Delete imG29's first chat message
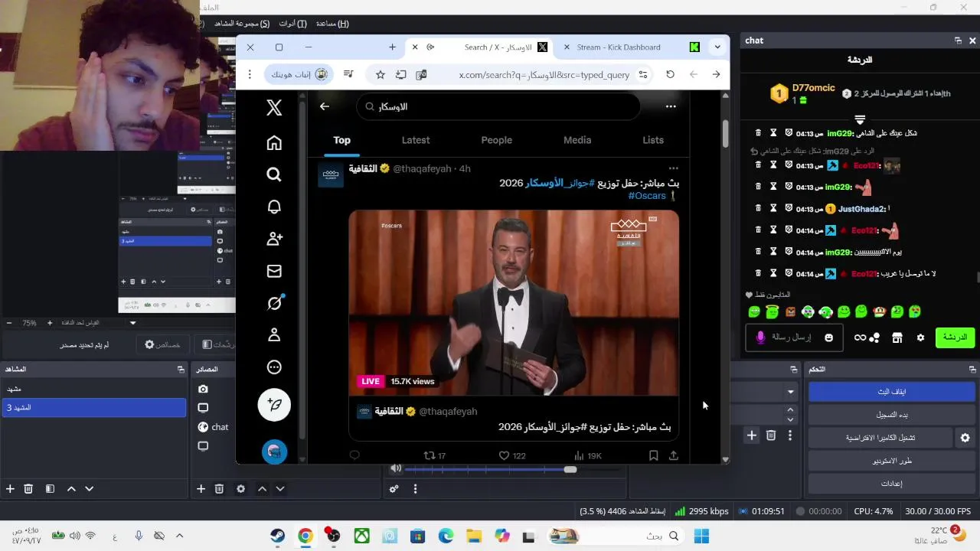 (759, 133)
